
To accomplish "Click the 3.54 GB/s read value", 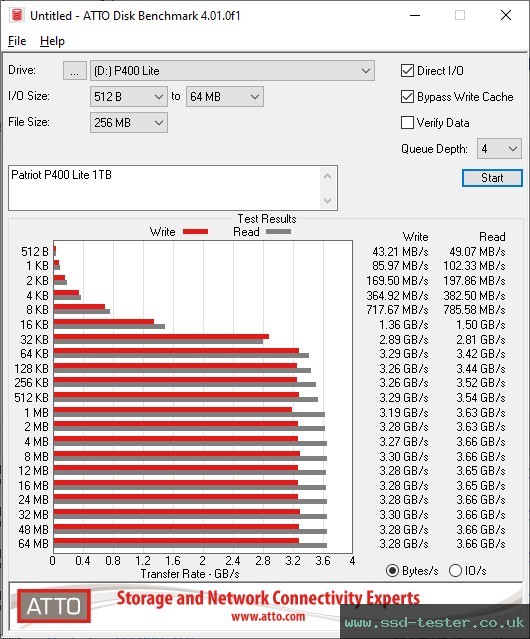I will click(x=481, y=398).
